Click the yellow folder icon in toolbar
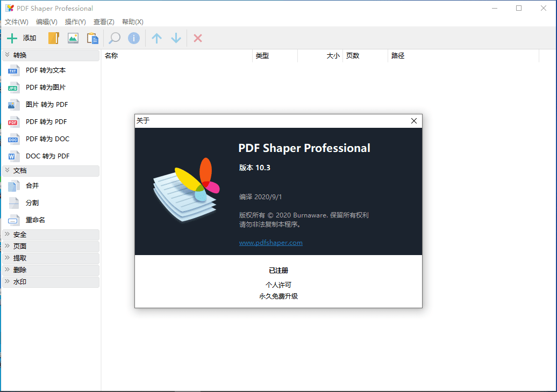 53,38
